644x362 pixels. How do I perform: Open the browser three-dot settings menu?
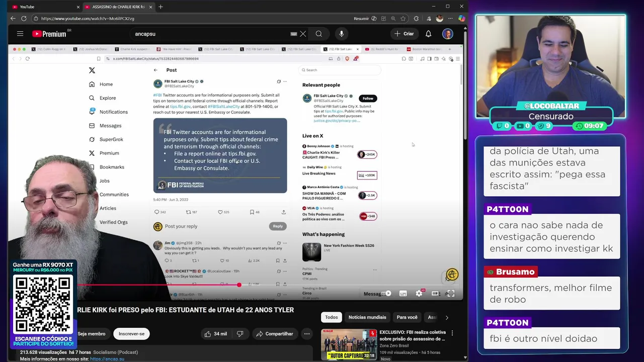coord(451,19)
